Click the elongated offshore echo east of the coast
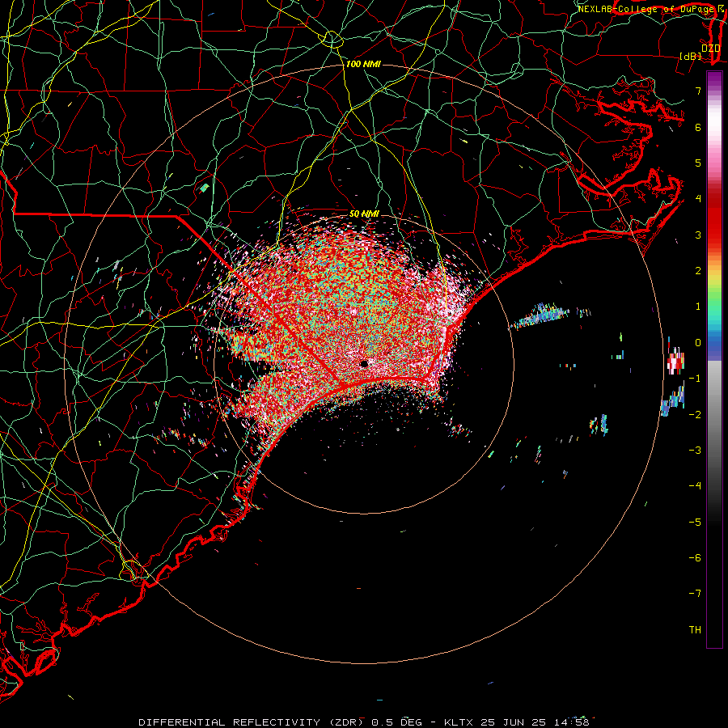Screen dimensions: 728x728 [x=540, y=315]
